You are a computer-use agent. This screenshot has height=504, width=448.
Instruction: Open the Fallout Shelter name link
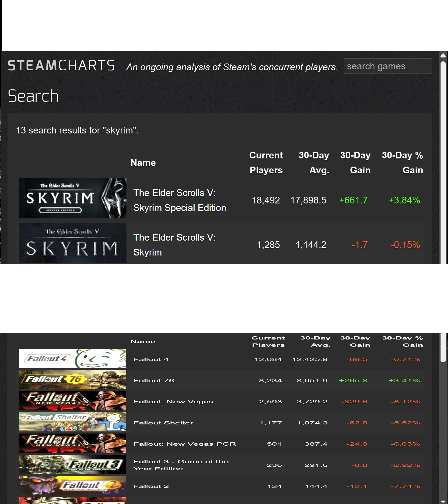click(163, 423)
